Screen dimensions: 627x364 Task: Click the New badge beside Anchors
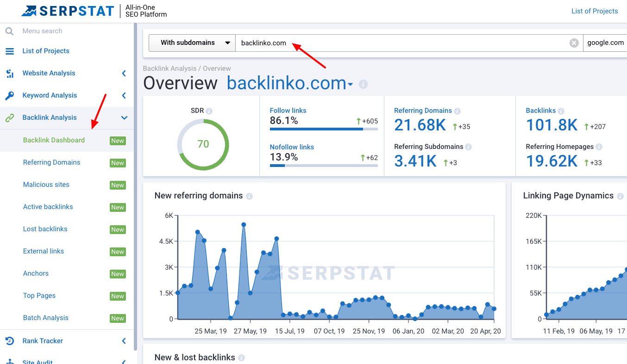tap(118, 274)
